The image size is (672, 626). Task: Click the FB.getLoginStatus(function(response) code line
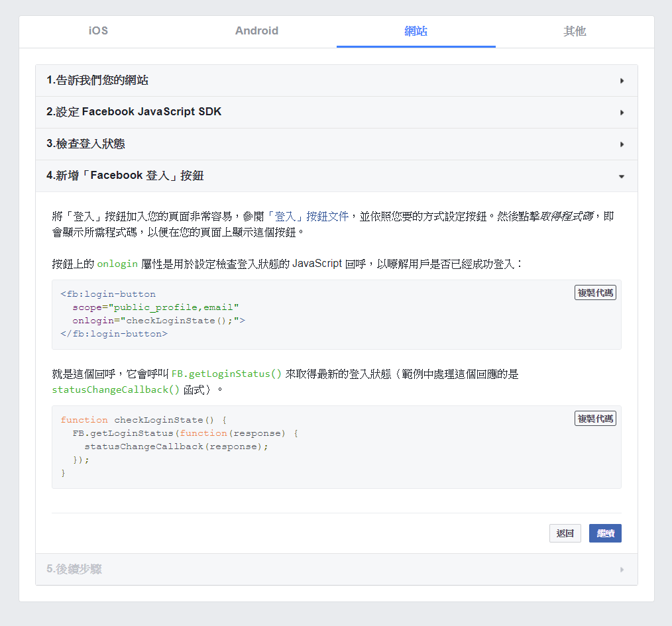(x=185, y=433)
